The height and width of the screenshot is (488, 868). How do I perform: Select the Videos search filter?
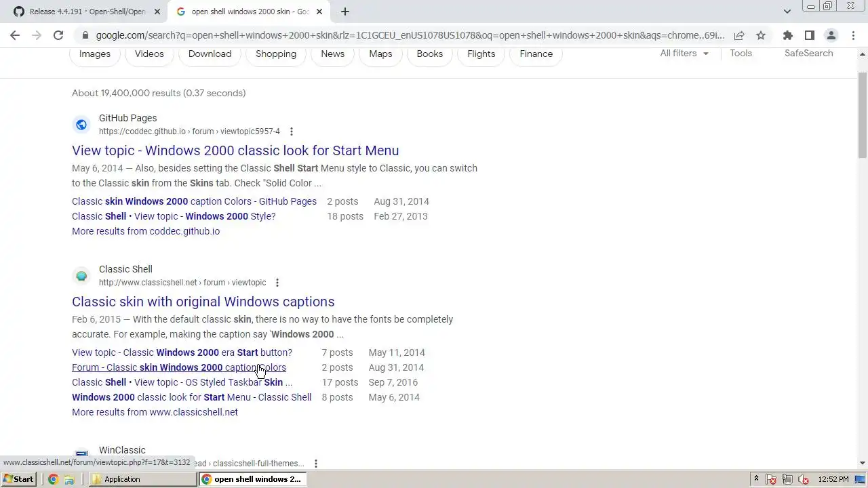pyautogui.click(x=149, y=54)
